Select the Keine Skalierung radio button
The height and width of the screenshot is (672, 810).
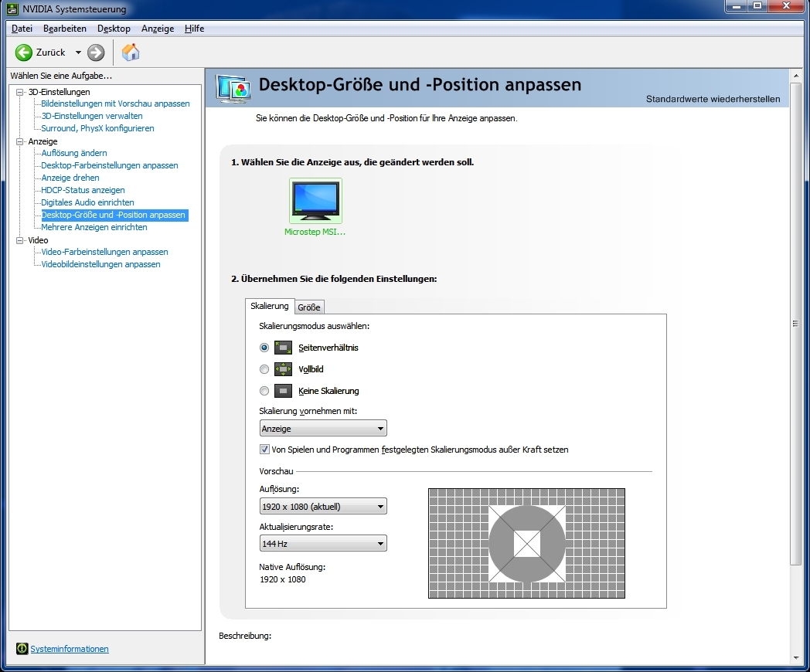[x=264, y=391]
